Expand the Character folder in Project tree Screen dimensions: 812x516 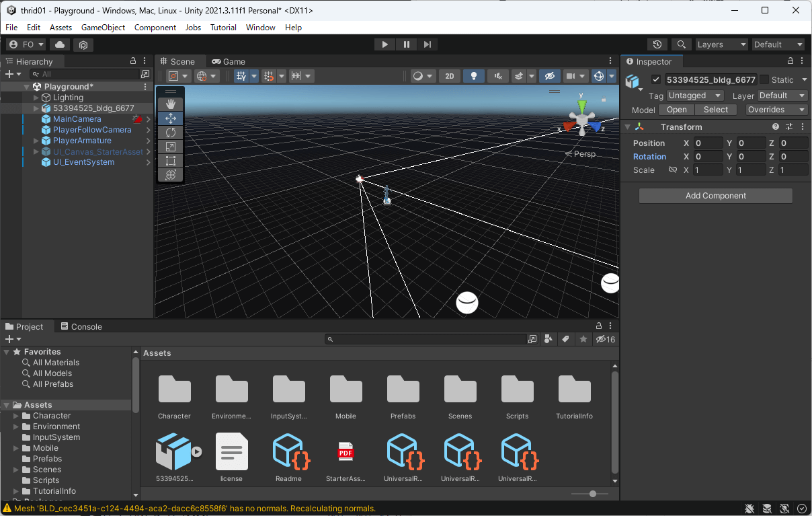17,416
